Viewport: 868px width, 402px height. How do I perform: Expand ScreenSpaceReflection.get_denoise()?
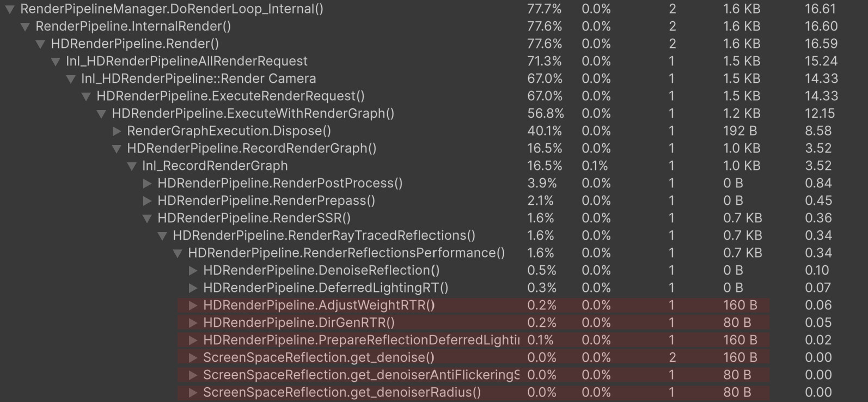[192, 357]
